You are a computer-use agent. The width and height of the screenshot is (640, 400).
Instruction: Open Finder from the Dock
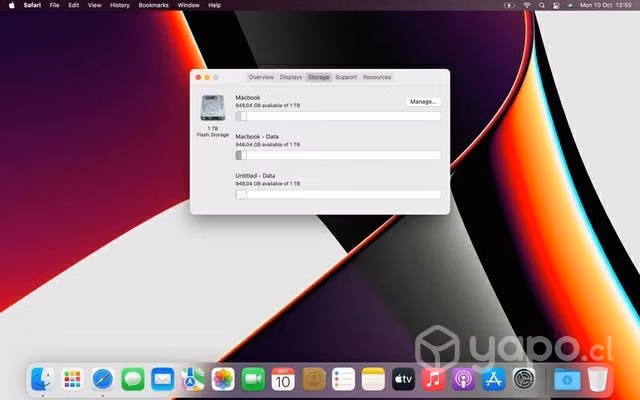click(42, 379)
